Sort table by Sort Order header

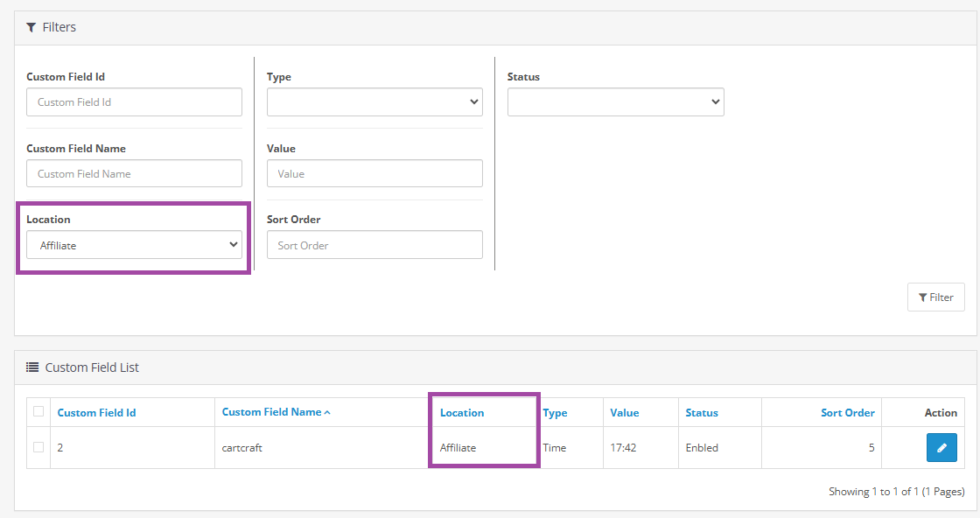[x=847, y=413]
